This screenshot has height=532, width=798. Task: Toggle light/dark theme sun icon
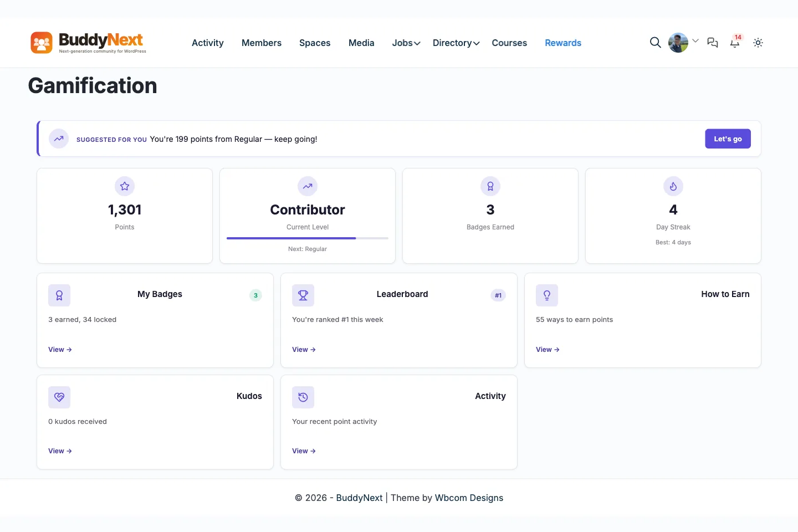[758, 43]
